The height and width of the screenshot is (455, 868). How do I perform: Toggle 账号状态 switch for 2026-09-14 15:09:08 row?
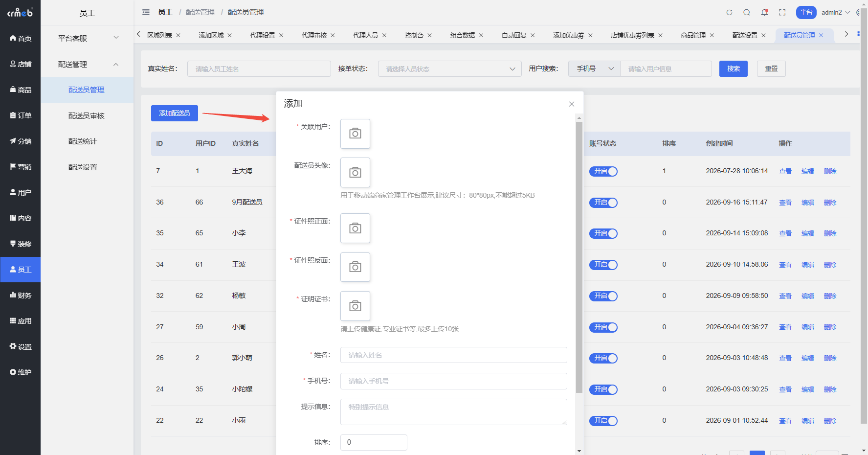pyautogui.click(x=603, y=233)
